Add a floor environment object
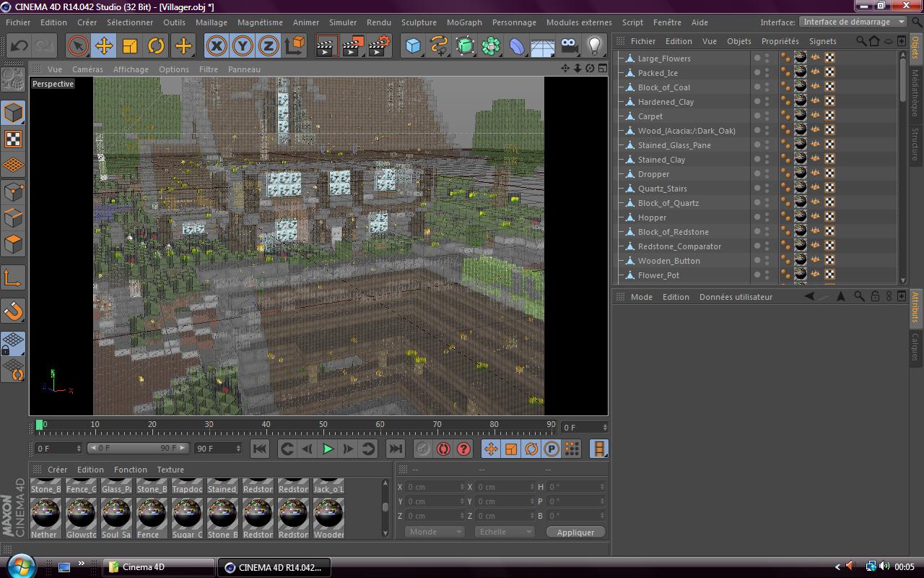The image size is (924, 578). (x=543, y=46)
